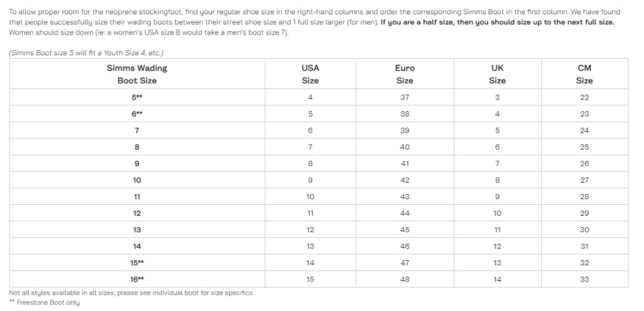Click the UK Size column header
Image resolution: width=644 pixels, height=311 pixels.
coord(497,74)
